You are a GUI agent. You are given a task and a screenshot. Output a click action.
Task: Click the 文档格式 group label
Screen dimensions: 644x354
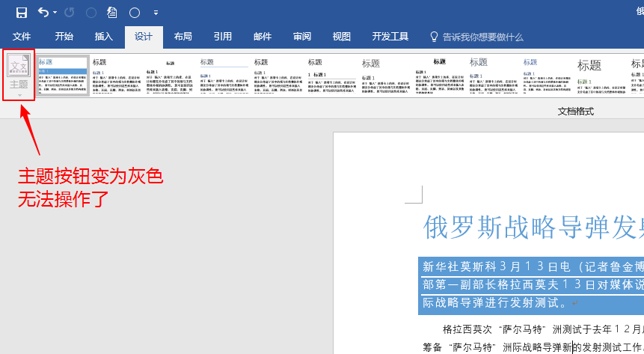point(575,112)
